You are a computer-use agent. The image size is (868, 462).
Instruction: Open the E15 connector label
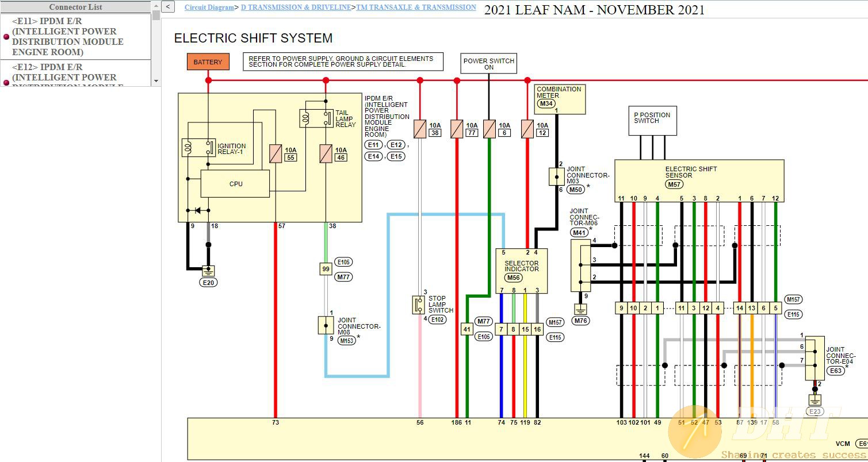click(396, 156)
